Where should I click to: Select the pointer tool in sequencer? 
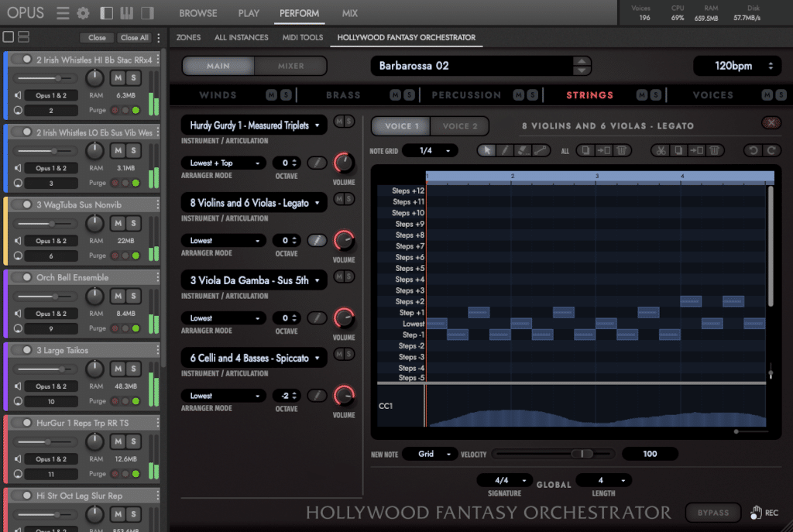tap(487, 151)
